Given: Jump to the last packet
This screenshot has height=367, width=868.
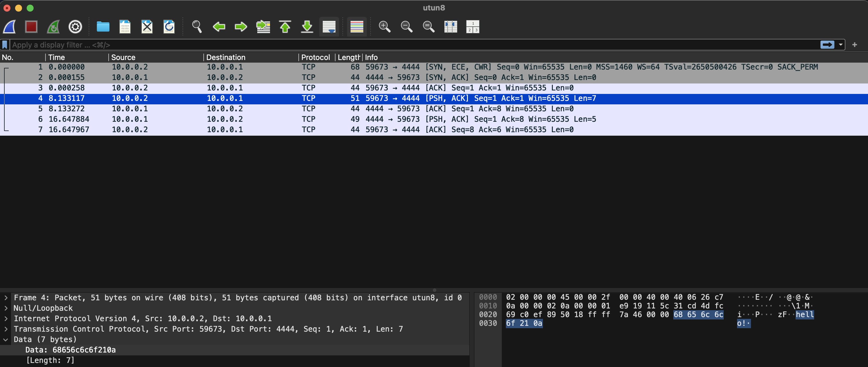Looking at the screenshot, I should [x=307, y=27].
